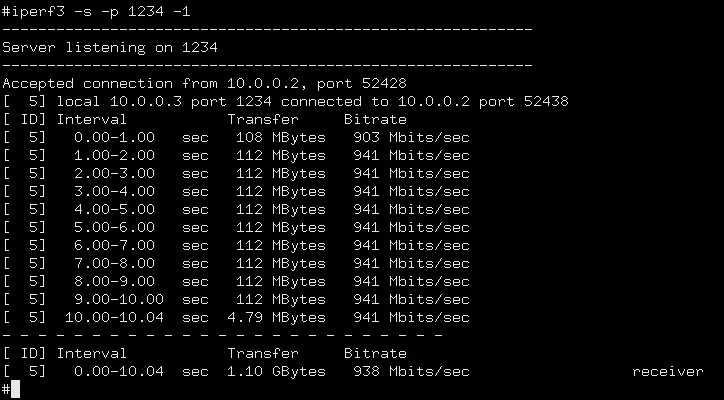Click the 903 Mbits/sec bitrate value
The width and height of the screenshot is (724, 400).
pyautogui.click(x=411, y=137)
